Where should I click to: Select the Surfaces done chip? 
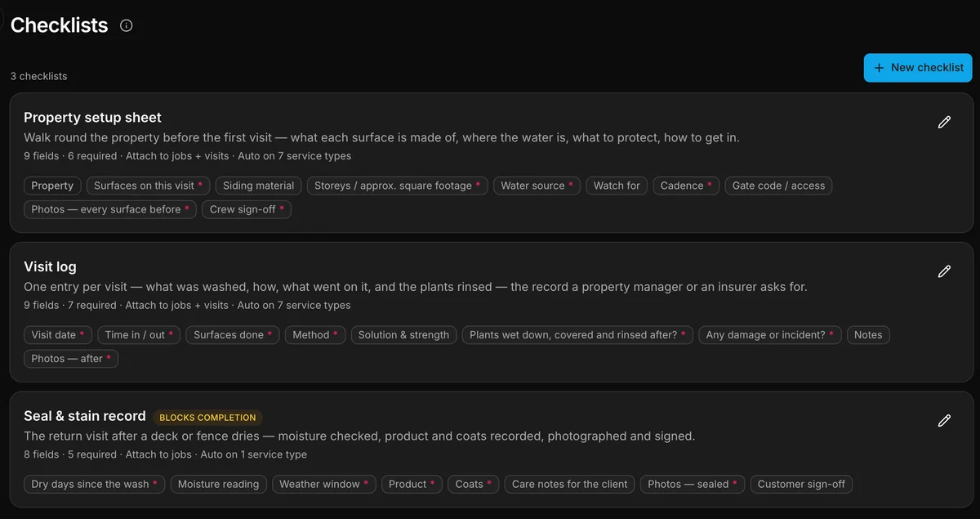233,335
